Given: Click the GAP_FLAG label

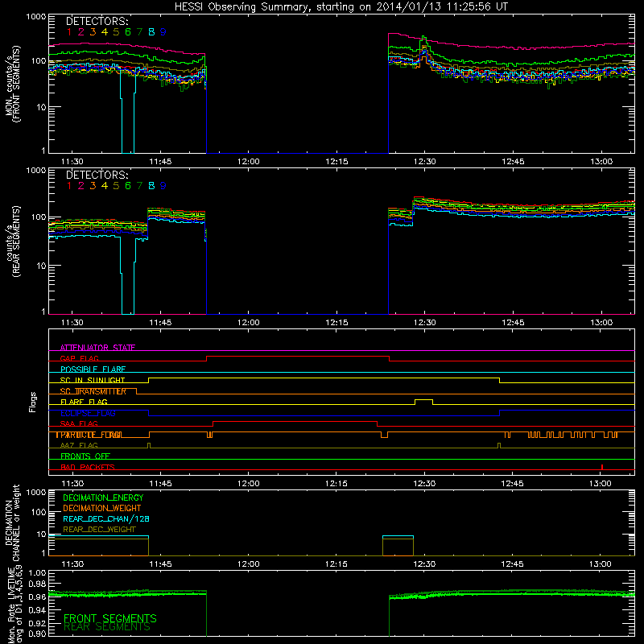Looking at the screenshot, I should pyautogui.click(x=79, y=358).
